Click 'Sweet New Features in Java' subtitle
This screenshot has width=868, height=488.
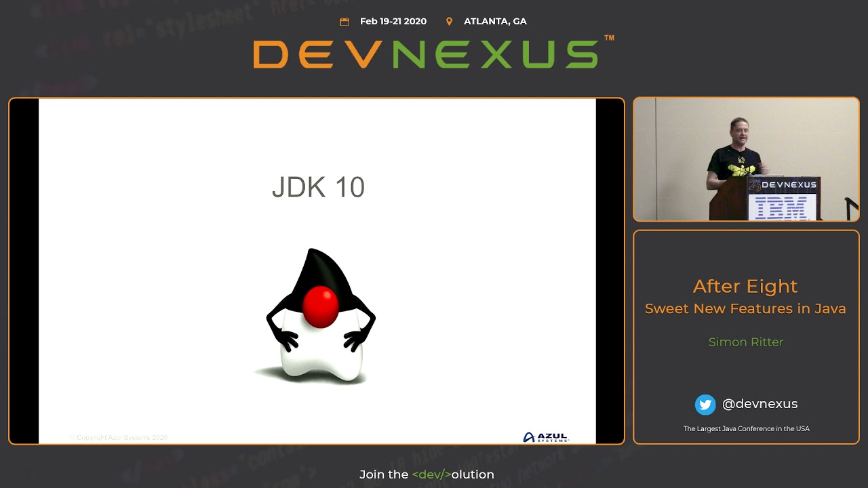(745, 309)
